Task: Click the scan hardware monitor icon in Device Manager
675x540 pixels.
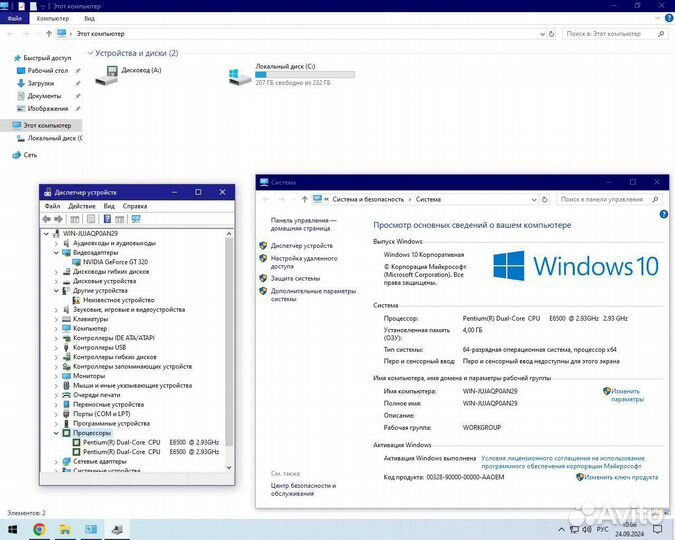Action: pos(135,219)
